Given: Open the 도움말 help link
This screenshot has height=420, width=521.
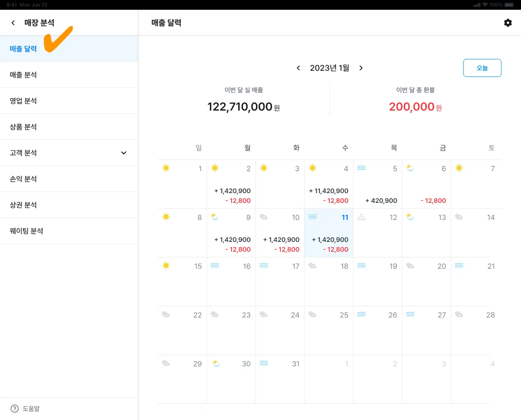Looking at the screenshot, I should tap(31, 409).
